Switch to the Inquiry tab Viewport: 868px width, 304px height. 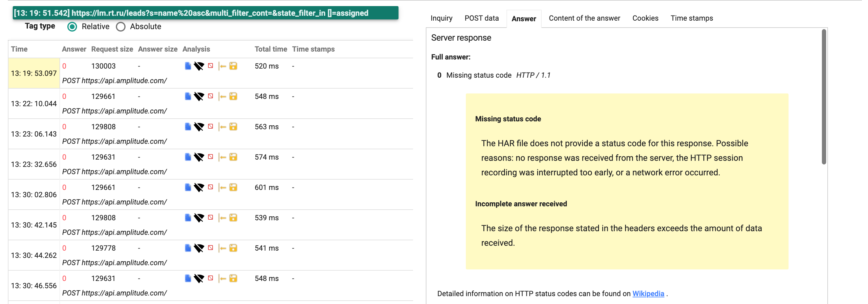[x=441, y=18]
